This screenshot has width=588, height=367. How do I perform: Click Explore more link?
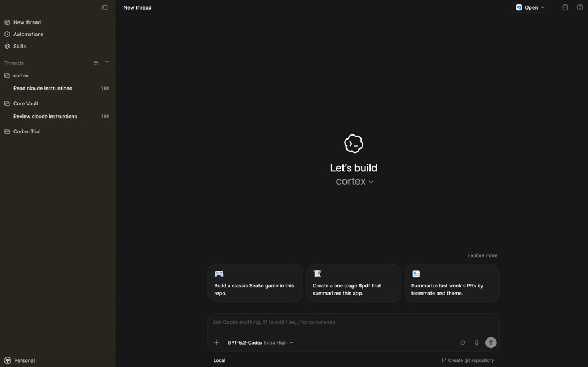[x=482, y=255]
